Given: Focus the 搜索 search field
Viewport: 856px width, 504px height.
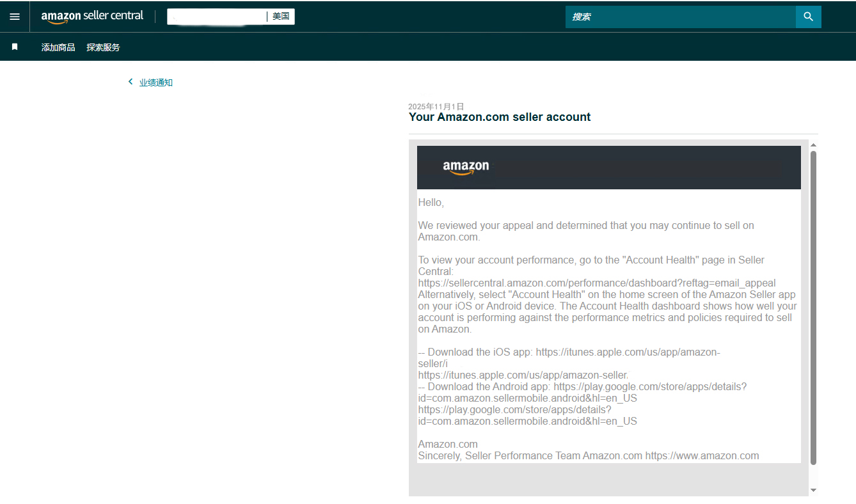Looking at the screenshot, I should (680, 17).
